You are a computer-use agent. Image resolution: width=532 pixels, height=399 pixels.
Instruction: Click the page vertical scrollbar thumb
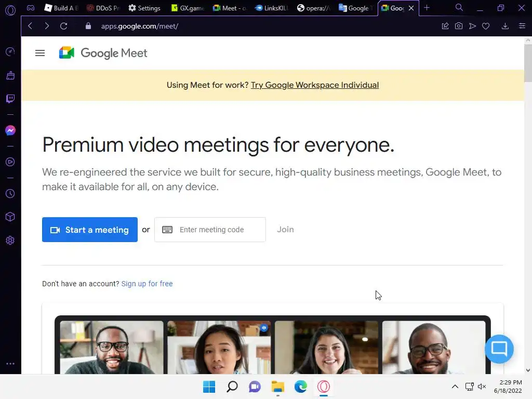click(528, 63)
